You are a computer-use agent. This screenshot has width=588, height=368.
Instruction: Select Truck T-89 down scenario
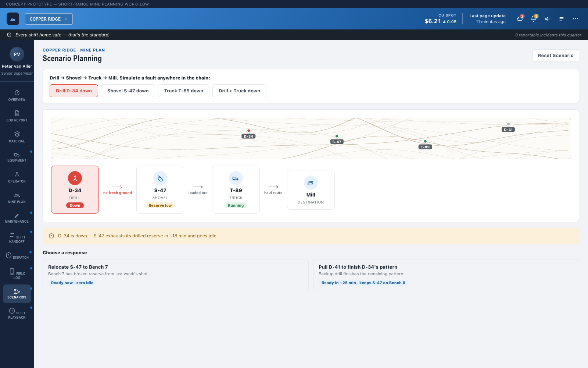click(184, 91)
